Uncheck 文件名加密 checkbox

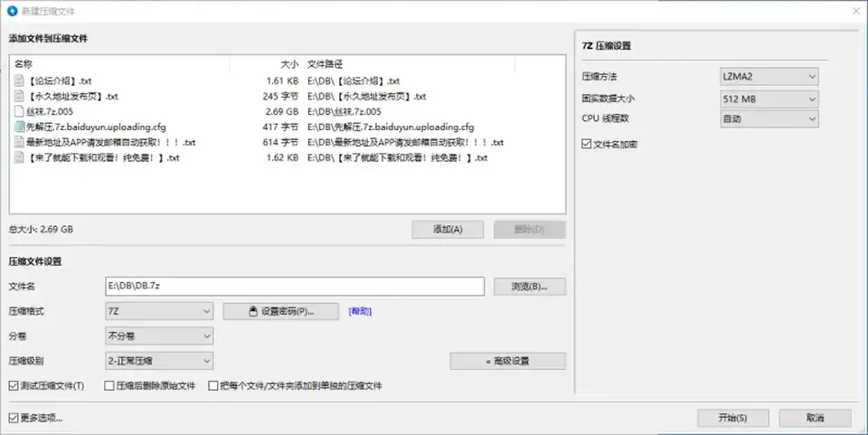coord(587,144)
